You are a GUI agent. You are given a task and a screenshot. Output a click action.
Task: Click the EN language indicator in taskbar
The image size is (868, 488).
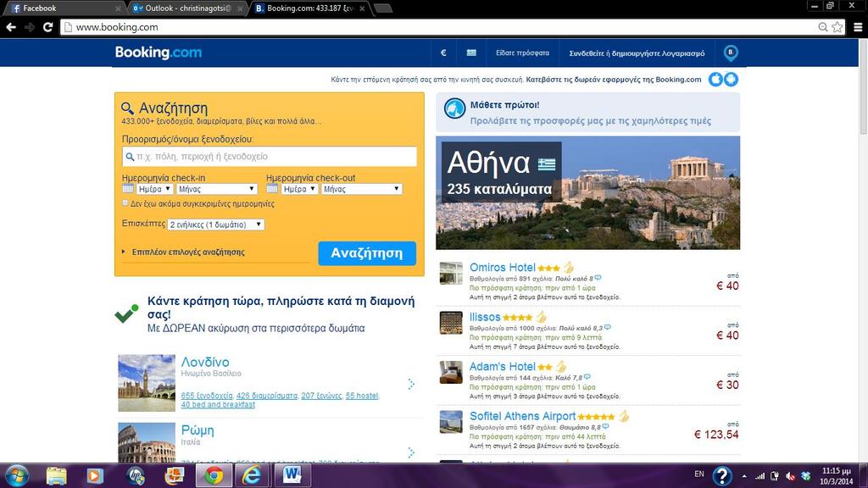[x=699, y=474]
